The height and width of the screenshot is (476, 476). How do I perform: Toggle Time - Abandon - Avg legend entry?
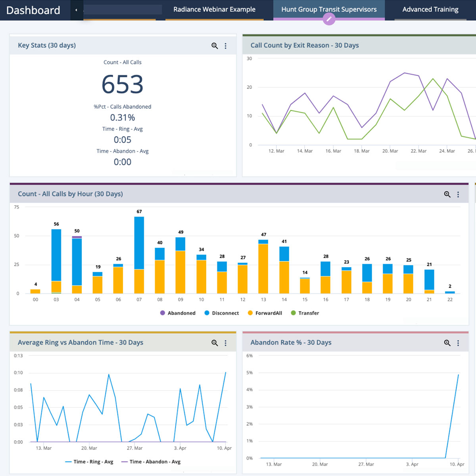(151, 462)
